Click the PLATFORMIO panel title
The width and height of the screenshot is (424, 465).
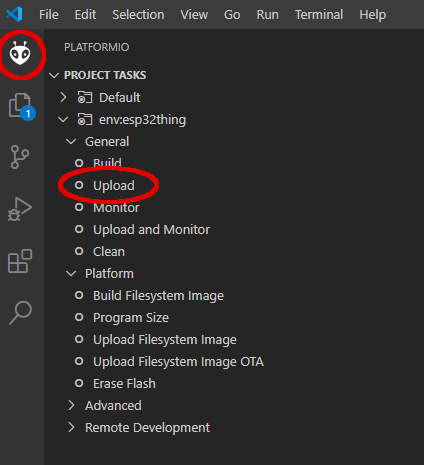pyautogui.click(x=97, y=47)
